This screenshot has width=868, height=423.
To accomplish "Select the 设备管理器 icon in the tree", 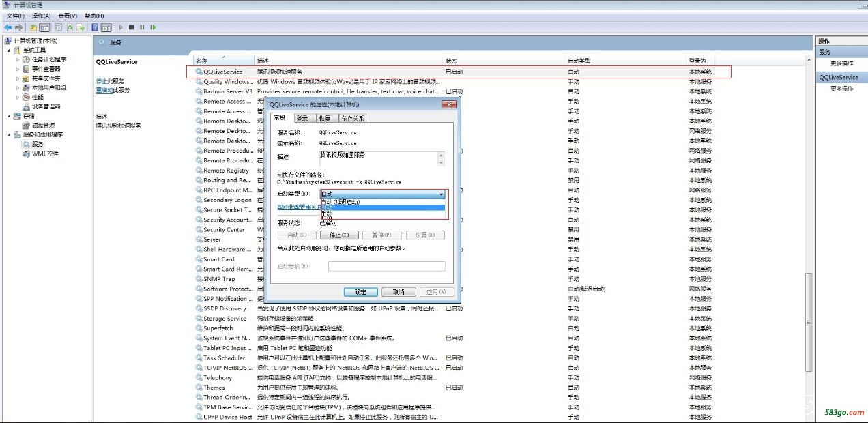I will pos(27,106).
